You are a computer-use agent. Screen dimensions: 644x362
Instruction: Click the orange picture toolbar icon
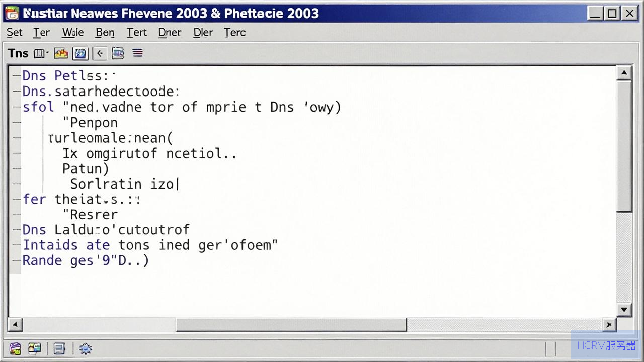(x=61, y=53)
